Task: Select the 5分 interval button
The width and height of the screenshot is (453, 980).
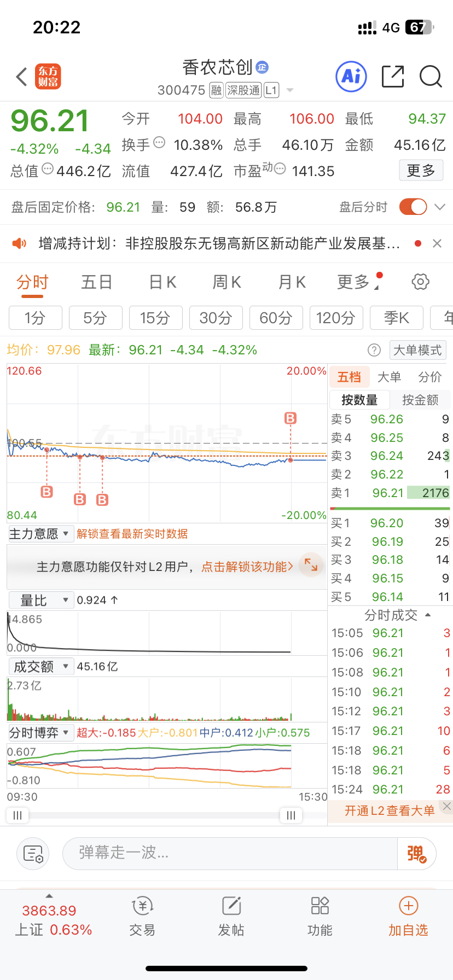Action: tap(96, 318)
